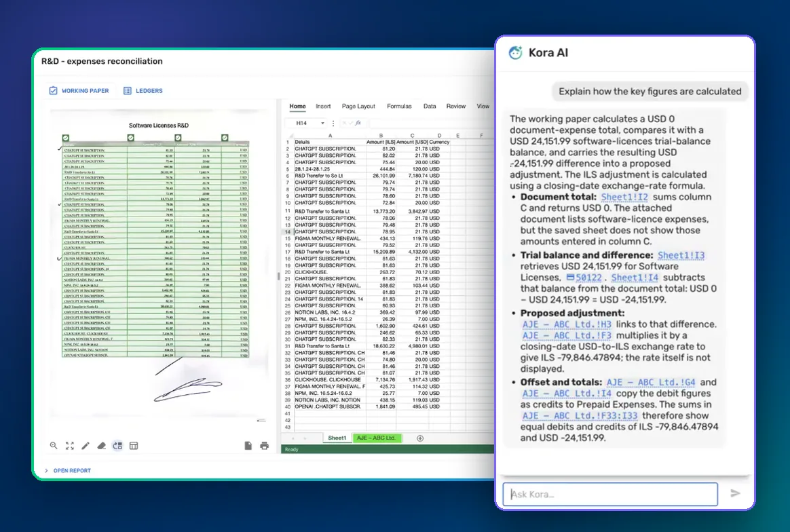Click the scanned 'Software Licenses R&D' document thumbnail
The image size is (790, 532).
(159, 262)
